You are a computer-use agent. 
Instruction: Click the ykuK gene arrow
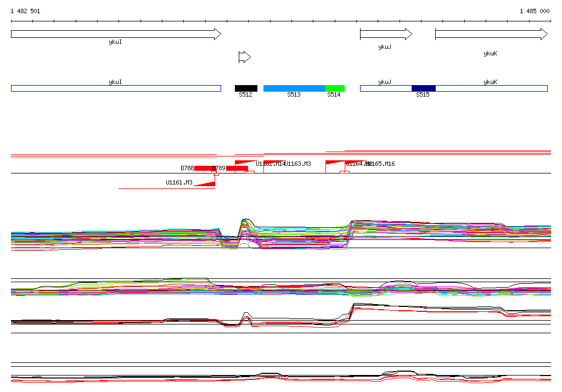click(x=491, y=34)
